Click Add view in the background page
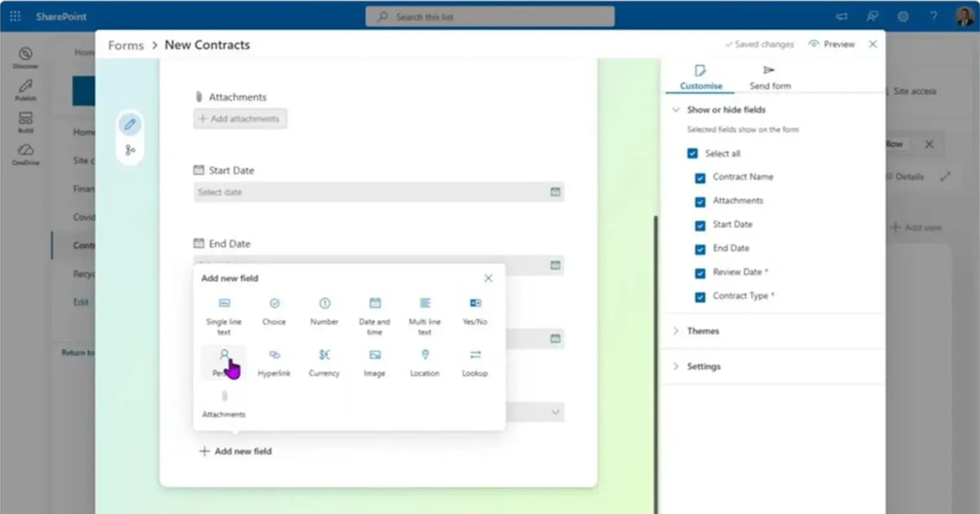Screen dimensions: 980x514 (x=916, y=227)
